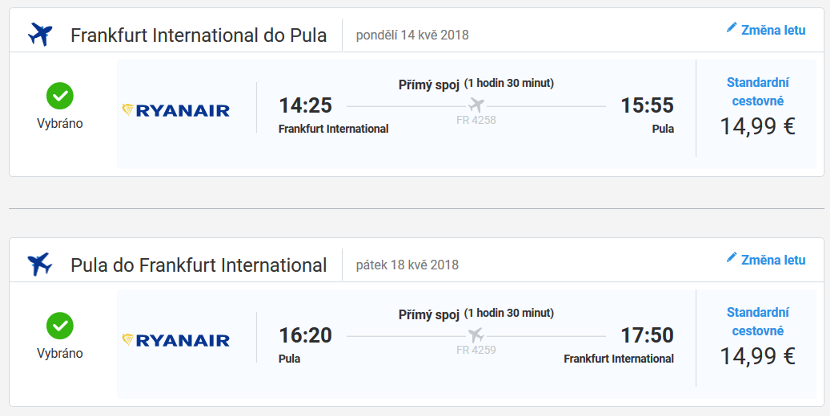The width and height of the screenshot is (830, 416).
Task: Click the Frankfurt International do Pula heading
Action: click(199, 35)
